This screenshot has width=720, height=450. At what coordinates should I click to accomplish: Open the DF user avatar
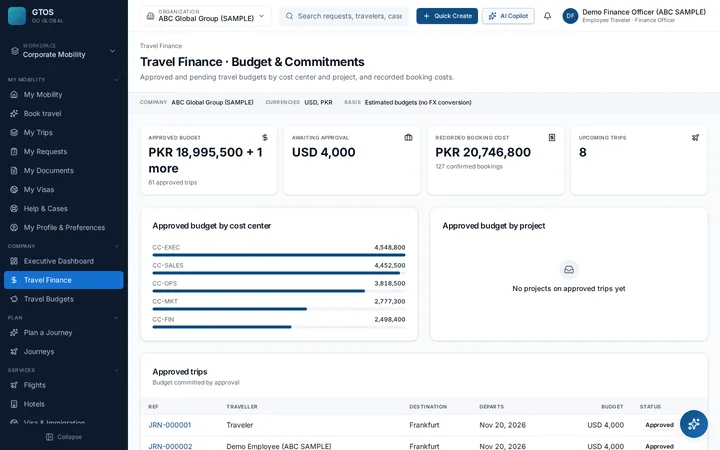570,16
